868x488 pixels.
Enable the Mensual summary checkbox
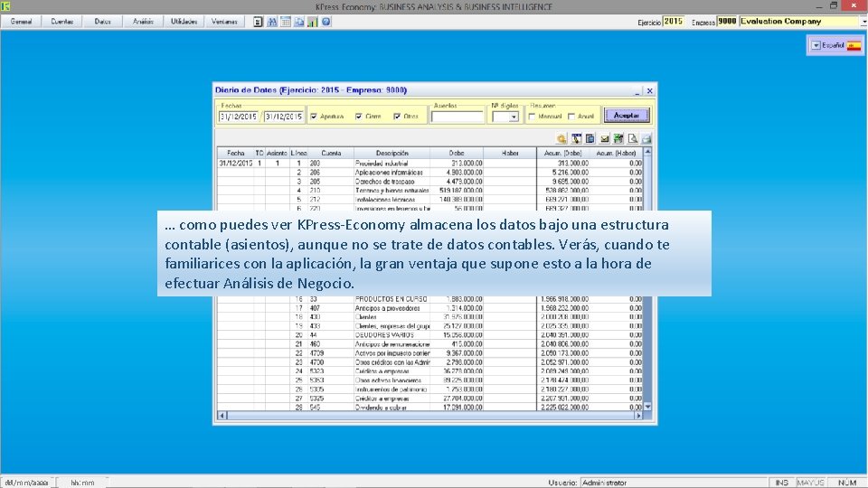[x=532, y=117]
